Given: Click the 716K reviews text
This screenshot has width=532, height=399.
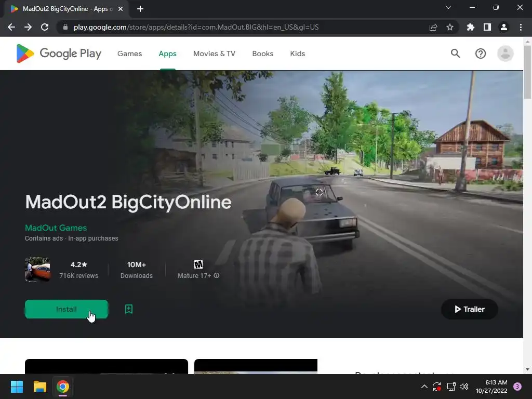Looking at the screenshot, I should [x=79, y=275].
